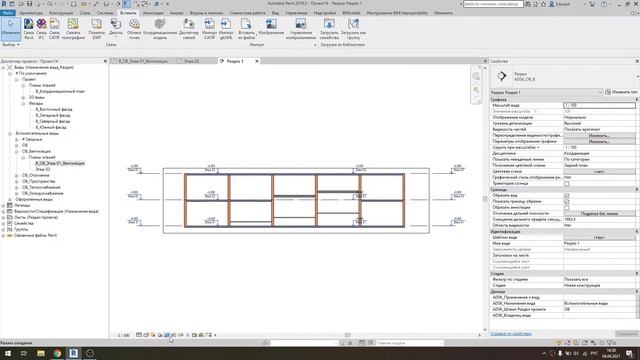Viewport: 640px width, 360px height.
Task: Click the view scale 1:100 in the view control bar
Action: 124,335
